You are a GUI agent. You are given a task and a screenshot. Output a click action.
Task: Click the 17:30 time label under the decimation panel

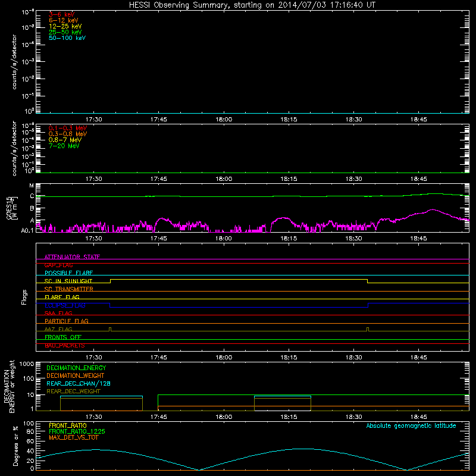pyautogui.click(x=94, y=417)
